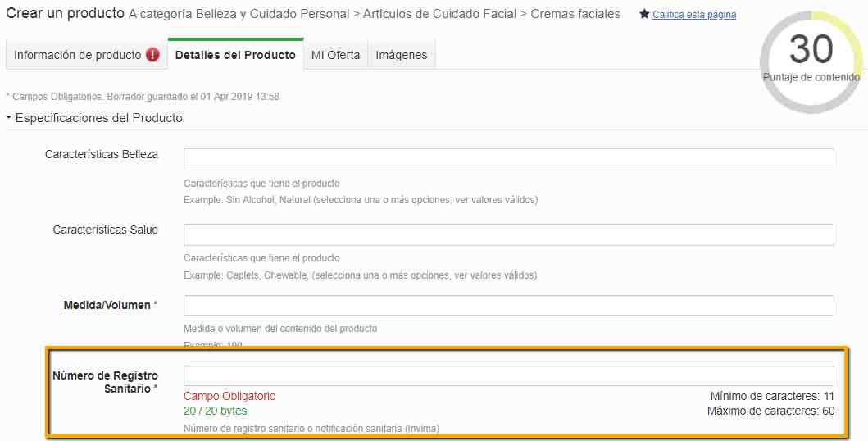
Task: Focus the Características Salud input field
Action: (x=509, y=234)
